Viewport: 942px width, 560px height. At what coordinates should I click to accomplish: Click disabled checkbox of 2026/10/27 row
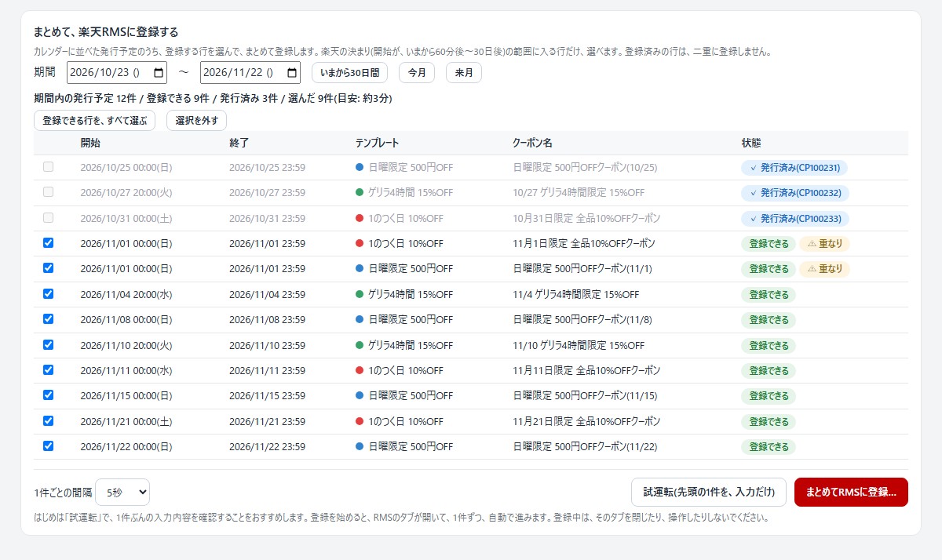pyautogui.click(x=49, y=192)
